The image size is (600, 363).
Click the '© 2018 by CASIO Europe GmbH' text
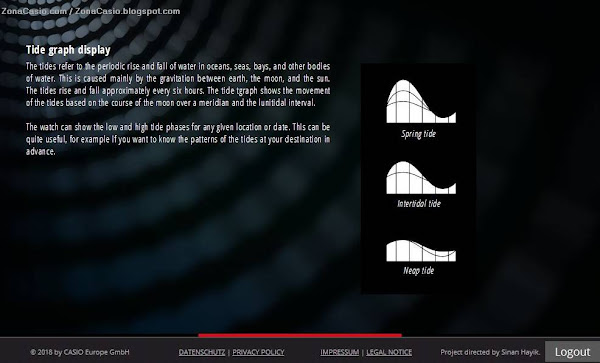pyautogui.click(x=80, y=352)
